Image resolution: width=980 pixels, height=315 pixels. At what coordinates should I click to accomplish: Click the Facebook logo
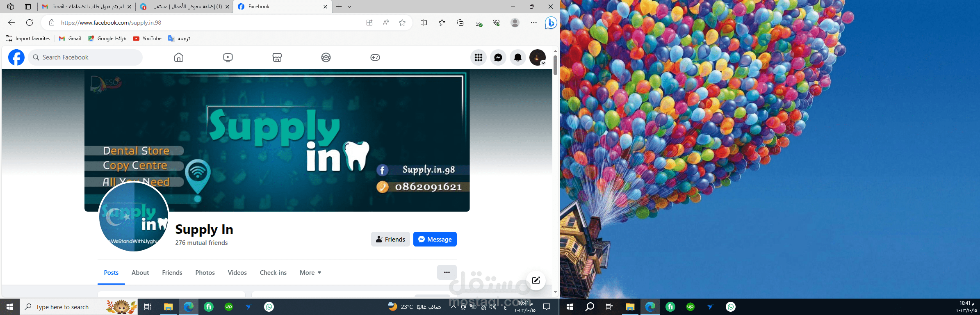[x=16, y=57]
